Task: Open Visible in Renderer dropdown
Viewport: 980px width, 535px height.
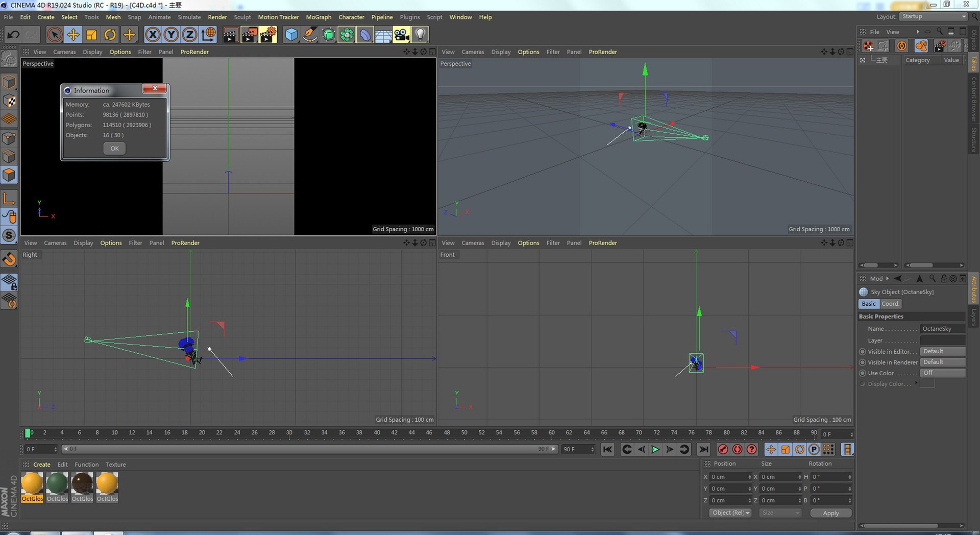Action: click(943, 362)
